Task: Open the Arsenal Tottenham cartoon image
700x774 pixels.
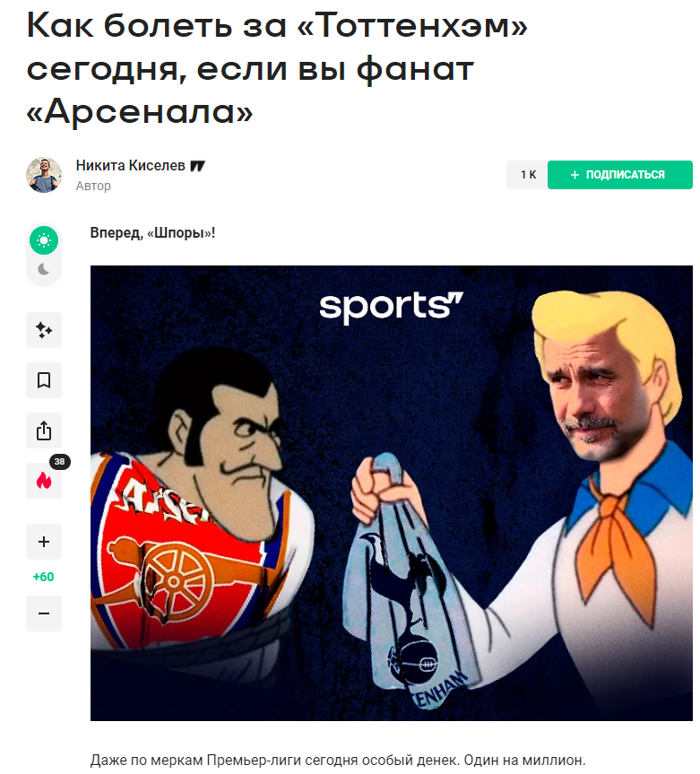Action: (391, 493)
